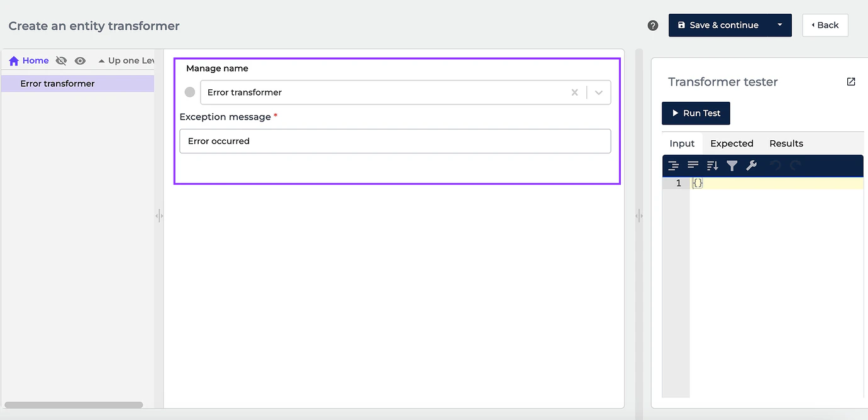This screenshot has width=868, height=420.
Task: Open Transformer tester in a new window
Action: click(x=851, y=82)
